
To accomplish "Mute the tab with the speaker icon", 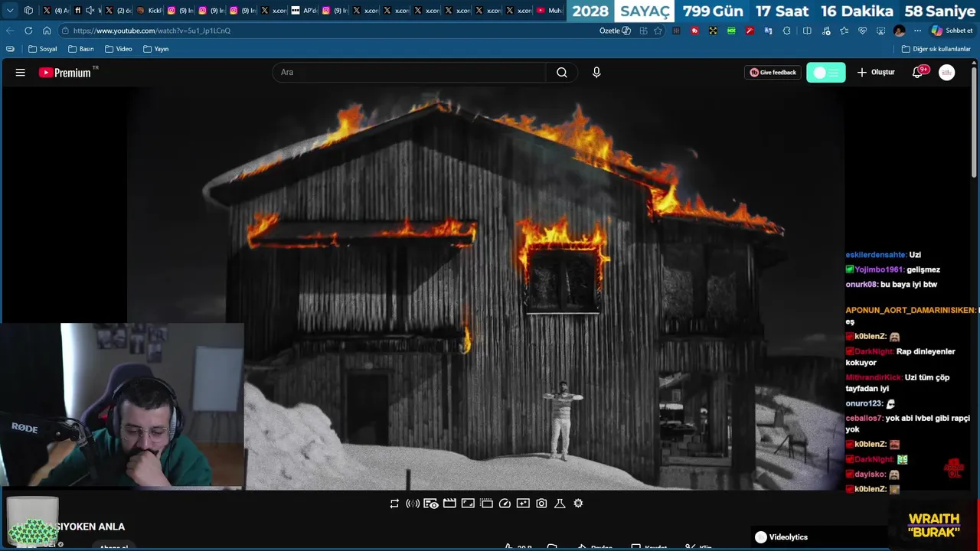I will point(90,11).
